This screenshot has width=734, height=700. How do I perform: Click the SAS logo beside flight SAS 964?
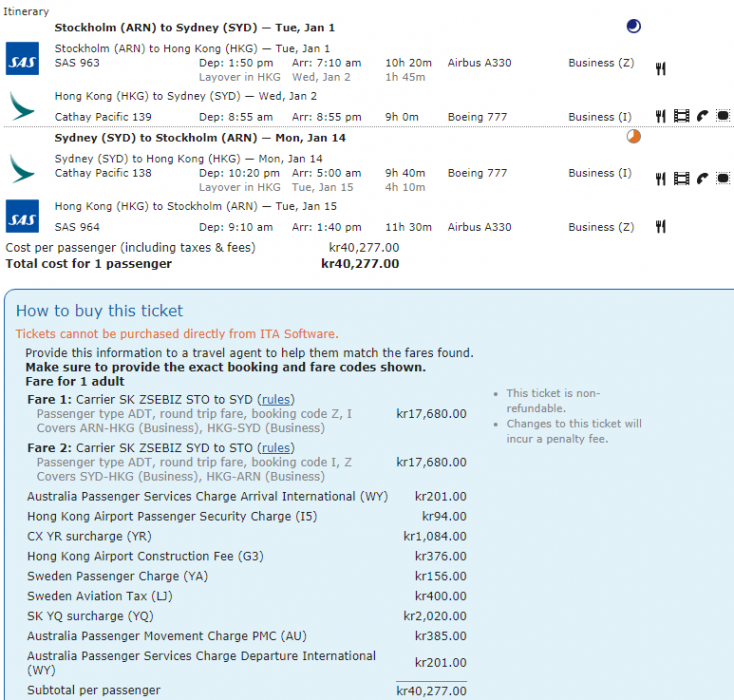pos(22,217)
